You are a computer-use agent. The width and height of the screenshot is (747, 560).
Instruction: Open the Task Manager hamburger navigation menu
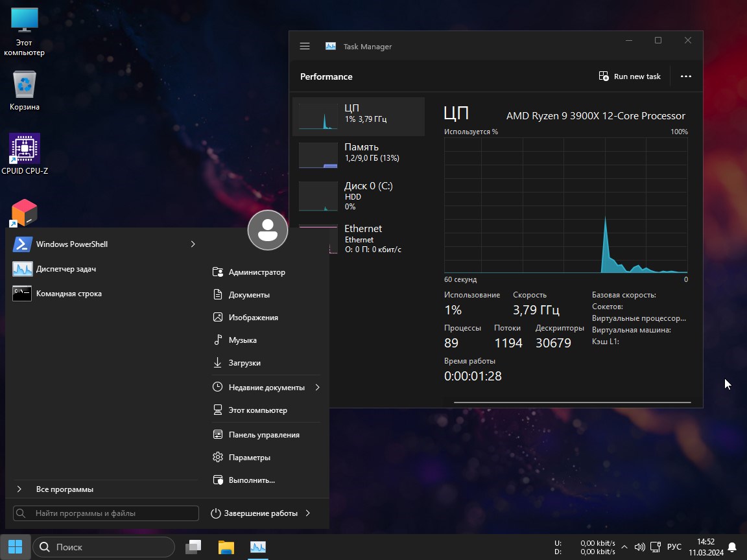tap(305, 46)
